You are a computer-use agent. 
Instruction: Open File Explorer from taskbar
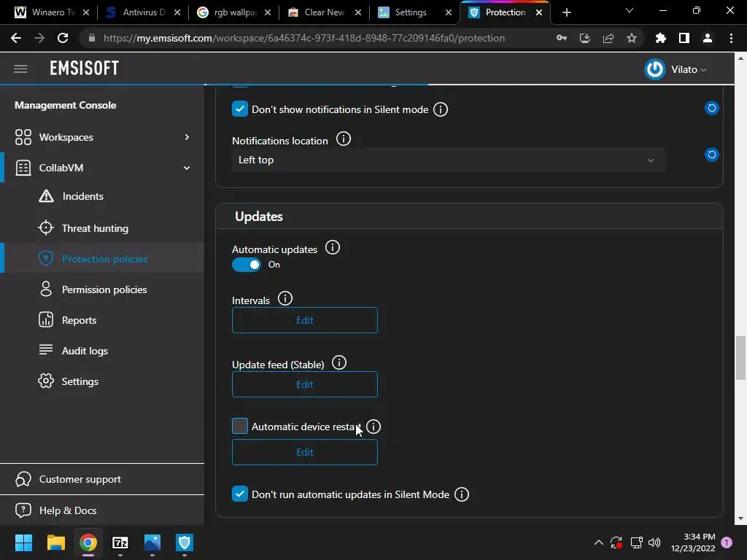point(55,542)
